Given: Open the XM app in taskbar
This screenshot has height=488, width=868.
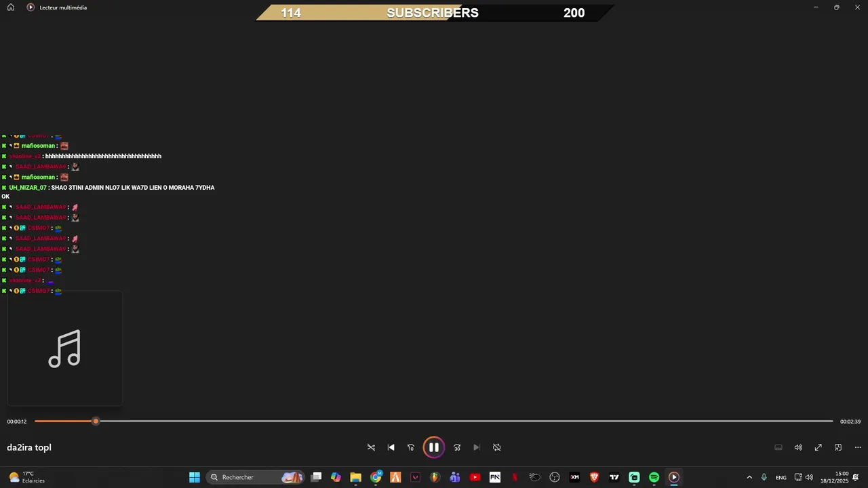Looking at the screenshot, I should click(x=574, y=477).
